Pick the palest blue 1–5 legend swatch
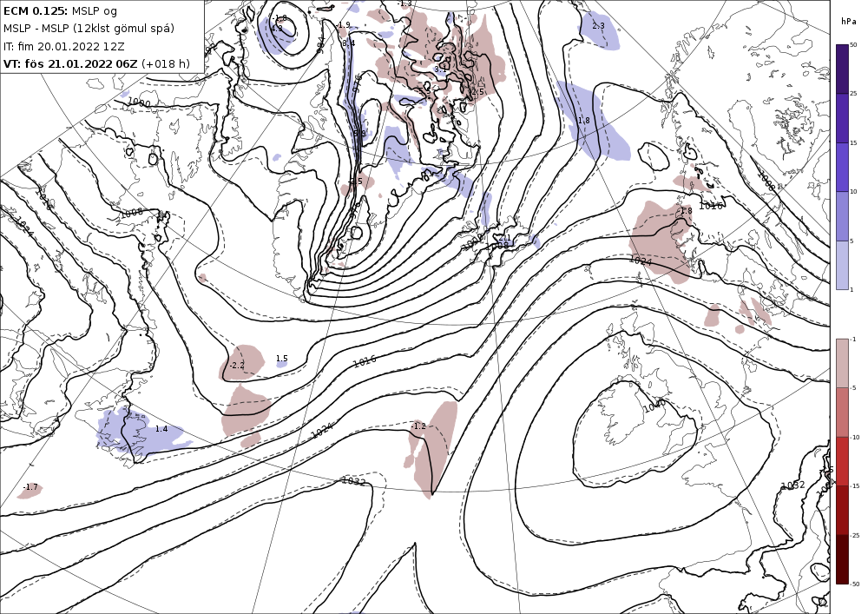 coord(842,265)
